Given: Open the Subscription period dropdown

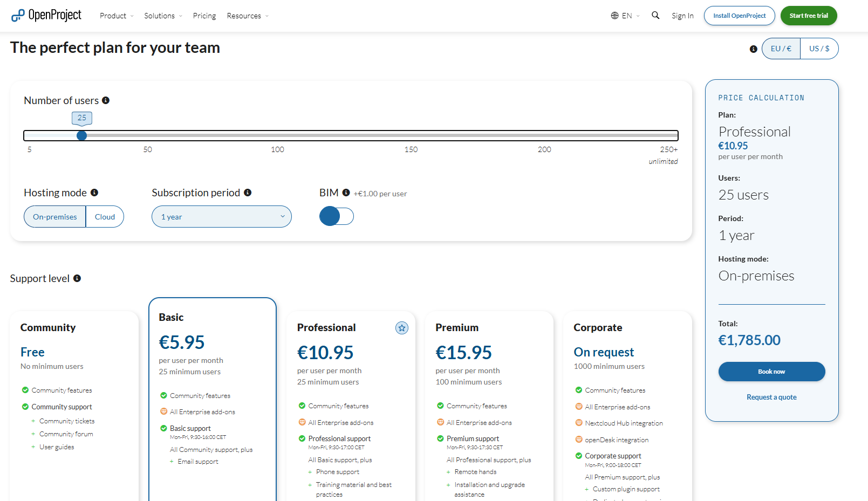Looking at the screenshot, I should 222,217.
